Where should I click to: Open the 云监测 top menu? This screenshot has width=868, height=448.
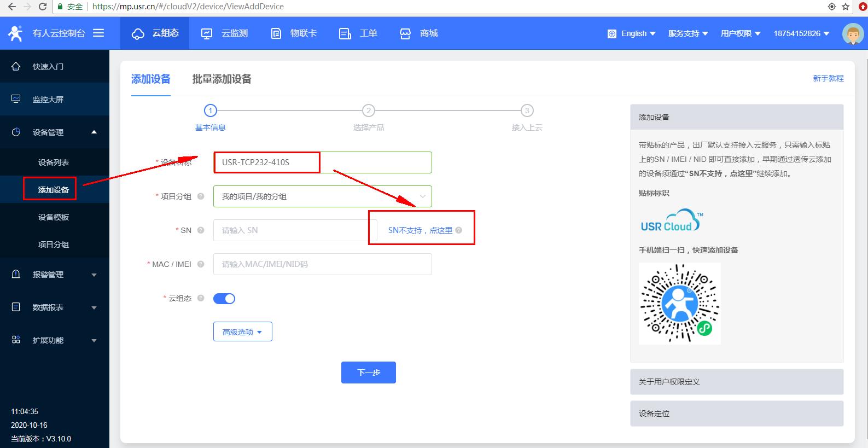click(x=225, y=33)
